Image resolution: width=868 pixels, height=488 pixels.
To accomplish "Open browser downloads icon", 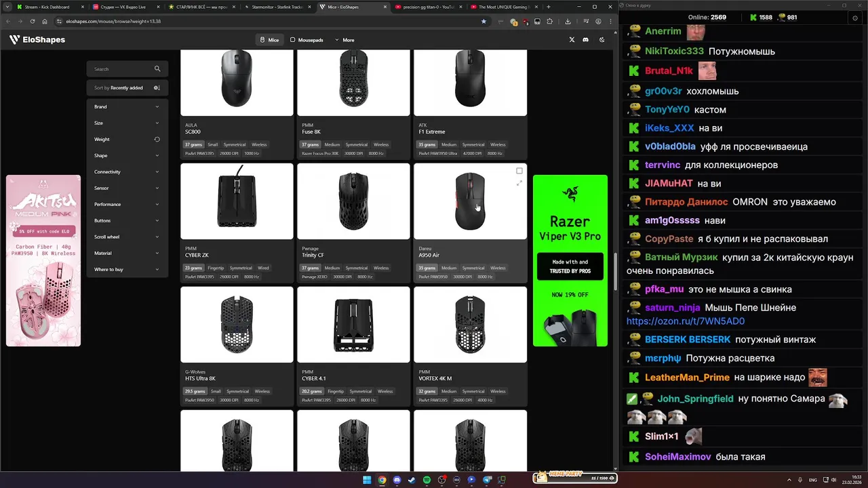I will (568, 21).
